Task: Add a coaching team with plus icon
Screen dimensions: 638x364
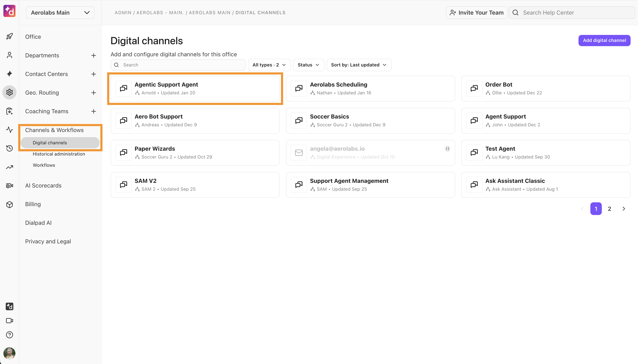Action: click(x=94, y=111)
